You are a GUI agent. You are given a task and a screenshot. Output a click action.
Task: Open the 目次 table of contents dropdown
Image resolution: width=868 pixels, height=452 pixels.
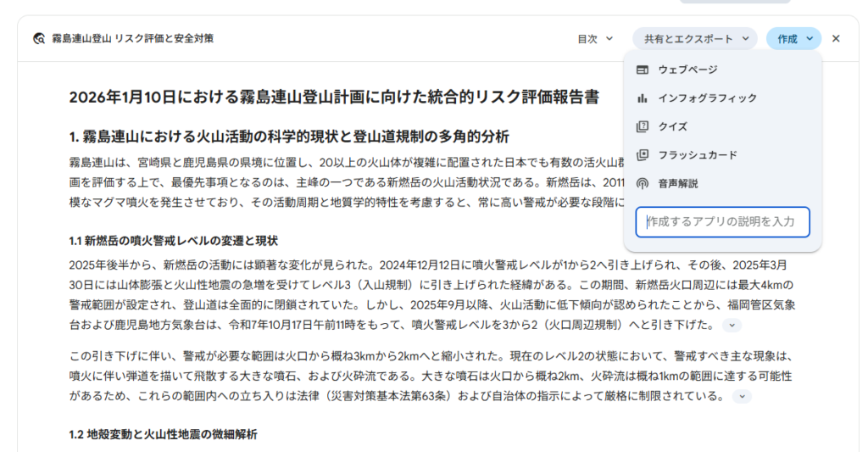(x=595, y=39)
